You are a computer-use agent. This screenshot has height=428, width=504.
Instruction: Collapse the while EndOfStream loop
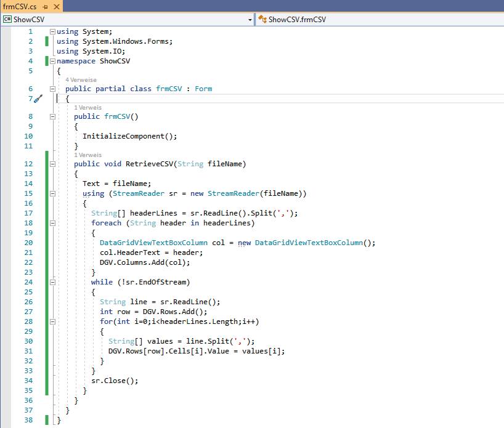tap(52, 283)
